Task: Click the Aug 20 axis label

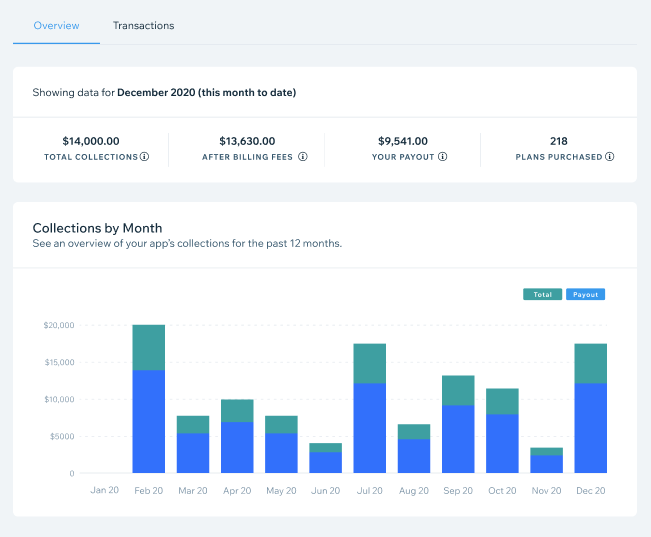Action: pos(413,490)
